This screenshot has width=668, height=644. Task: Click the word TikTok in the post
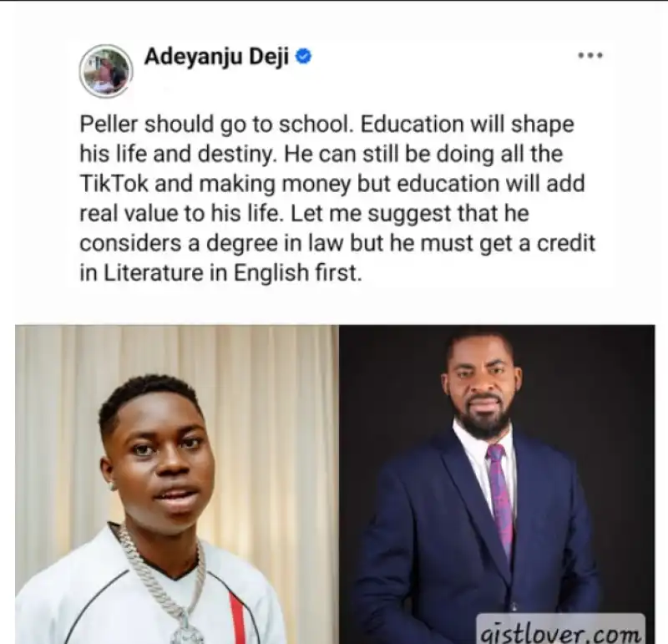114,184
